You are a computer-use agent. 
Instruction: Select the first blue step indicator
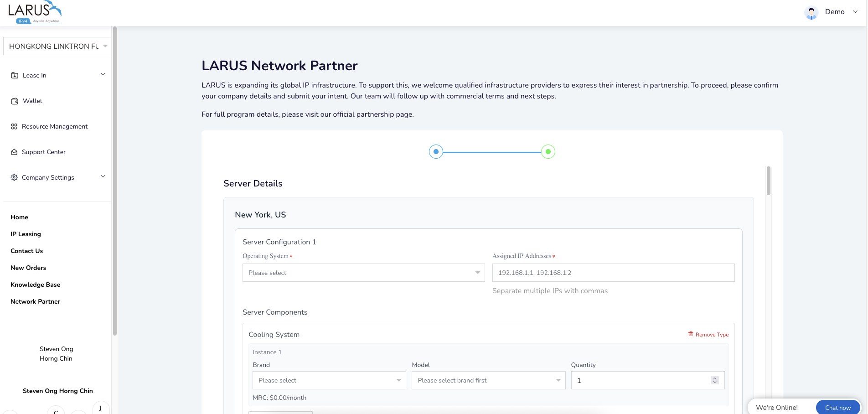pos(436,151)
